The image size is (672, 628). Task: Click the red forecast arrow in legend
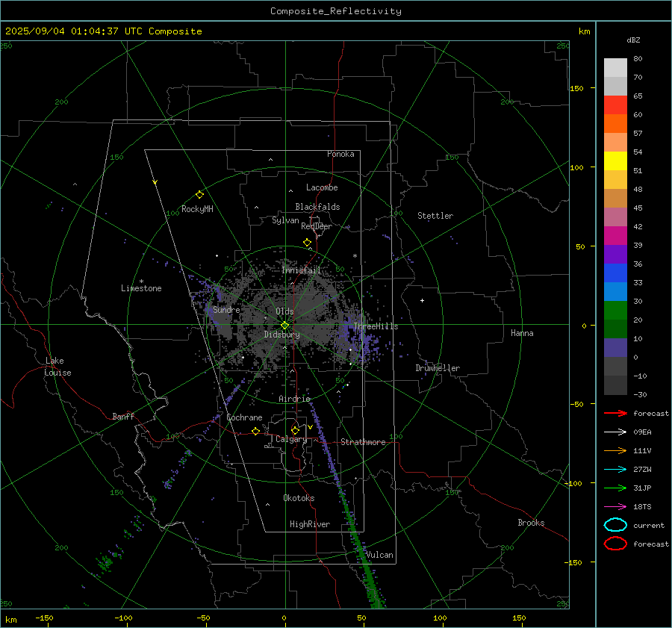[615, 413]
